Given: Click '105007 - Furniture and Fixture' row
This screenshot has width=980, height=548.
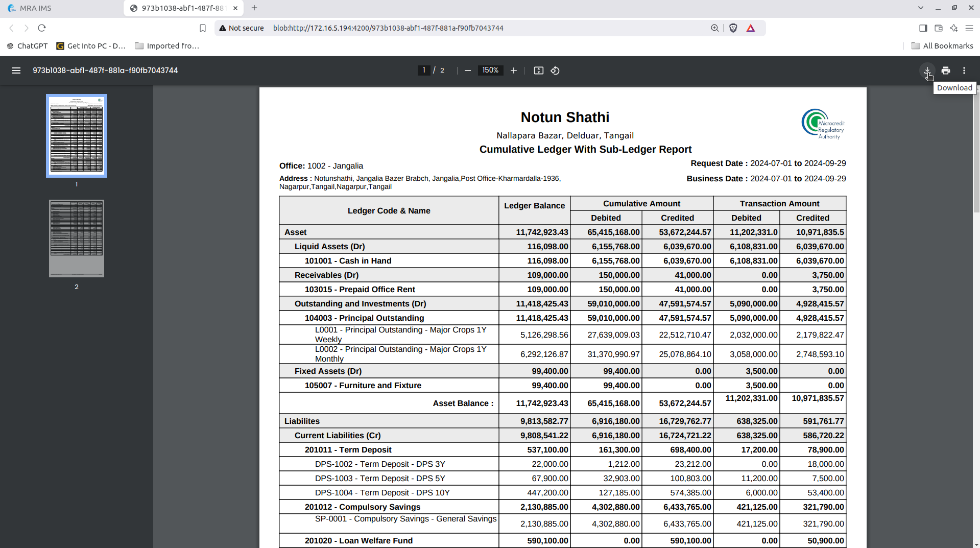Looking at the screenshot, I should coord(562,386).
